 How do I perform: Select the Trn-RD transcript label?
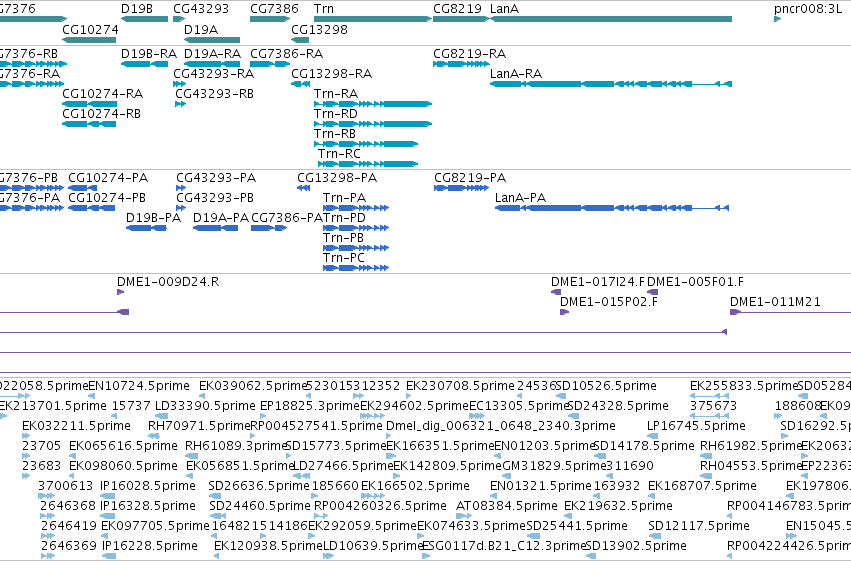coord(336,114)
